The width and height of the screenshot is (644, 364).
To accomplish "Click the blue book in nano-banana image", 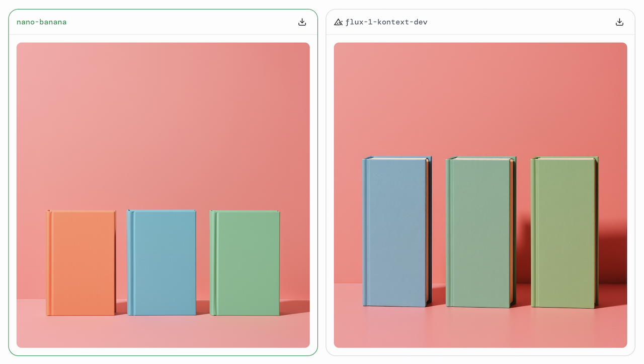I will [162, 262].
